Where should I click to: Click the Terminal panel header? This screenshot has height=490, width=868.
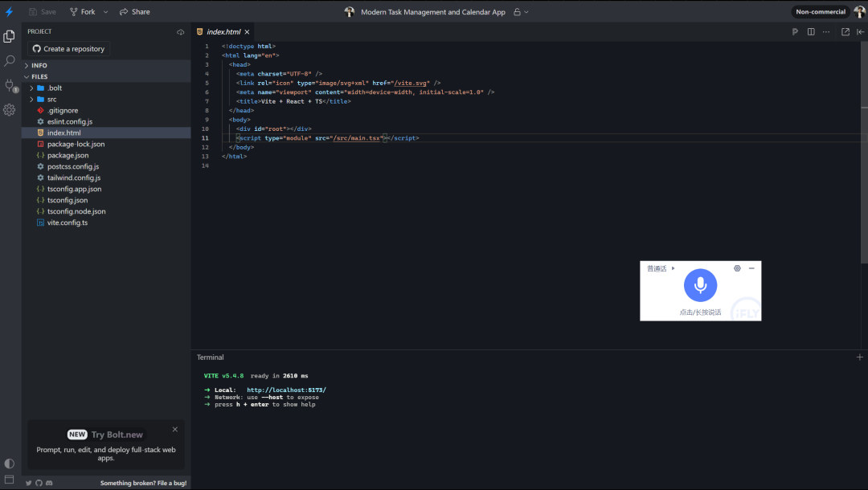point(211,357)
